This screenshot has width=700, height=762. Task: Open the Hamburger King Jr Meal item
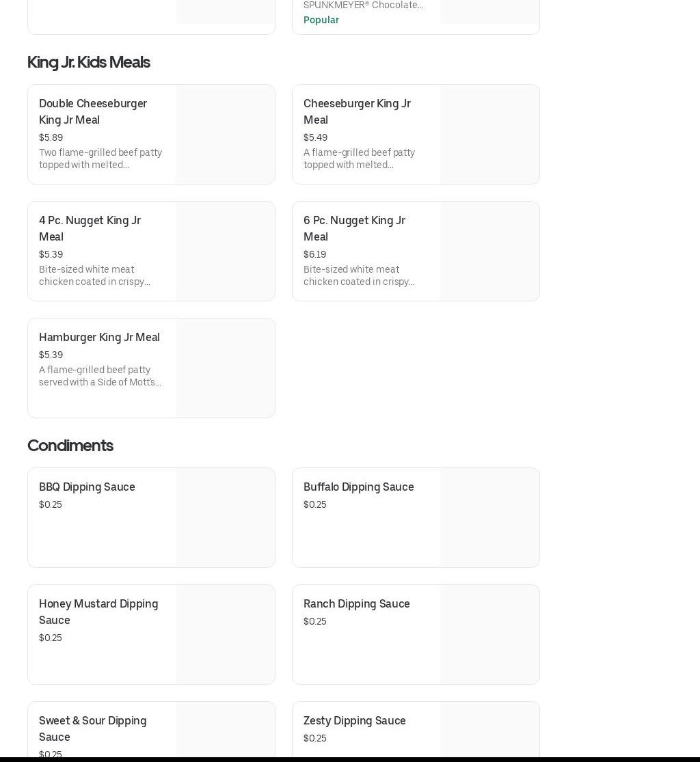coord(99,337)
